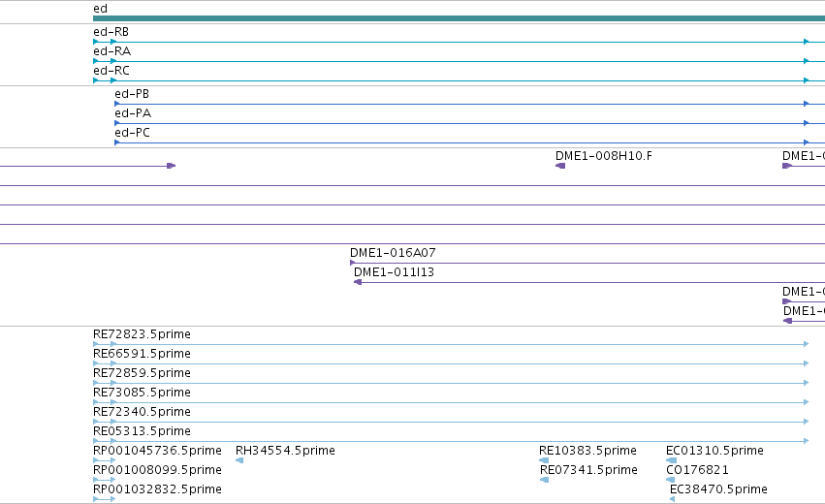Click the RE73085.5prime EST label
Screen dimensions: 825x504
pos(142,393)
